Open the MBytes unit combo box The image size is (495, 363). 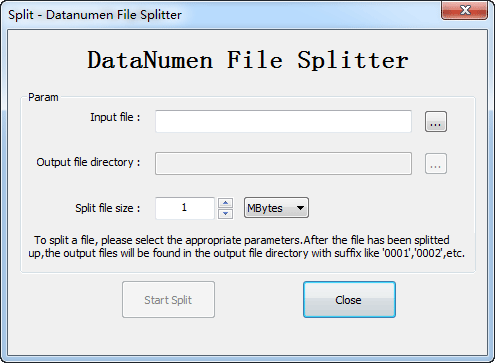click(x=276, y=208)
